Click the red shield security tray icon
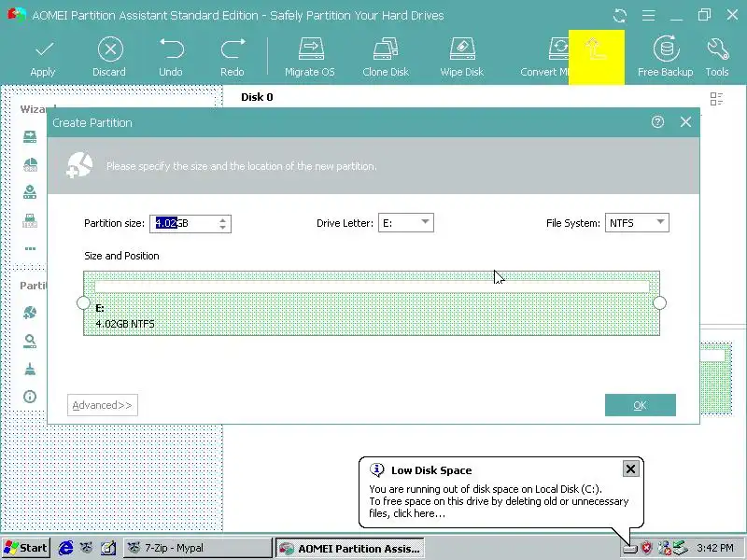Viewport: 747px width, 560px height. click(x=646, y=548)
